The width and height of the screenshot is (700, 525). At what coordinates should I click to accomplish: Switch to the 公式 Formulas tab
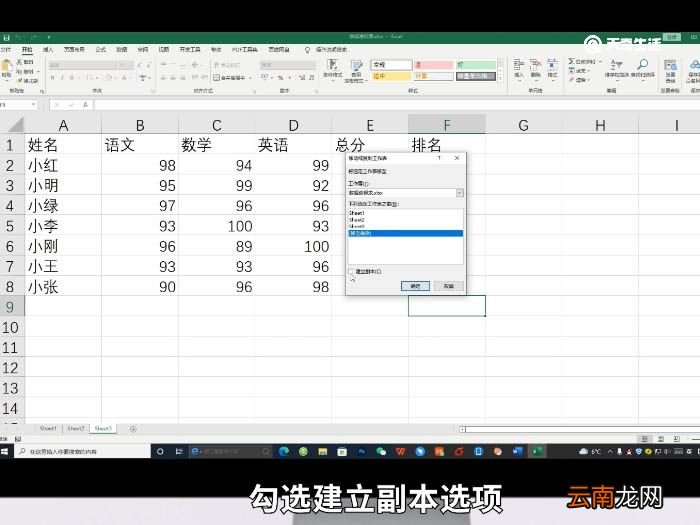101,50
